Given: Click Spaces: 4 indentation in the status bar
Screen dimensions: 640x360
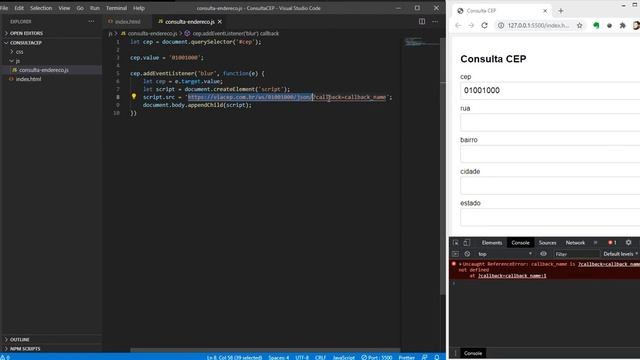Looking at the screenshot, I should click(278, 357).
